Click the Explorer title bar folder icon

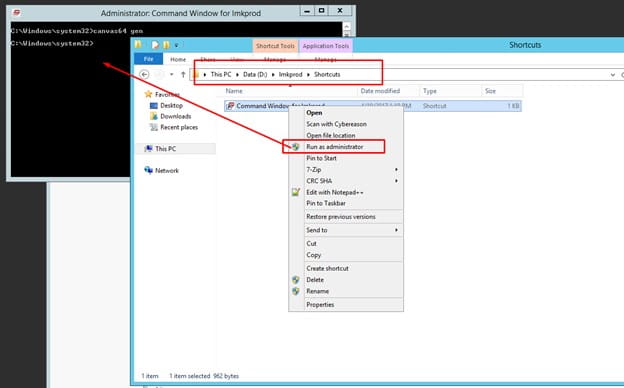tap(138, 44)
